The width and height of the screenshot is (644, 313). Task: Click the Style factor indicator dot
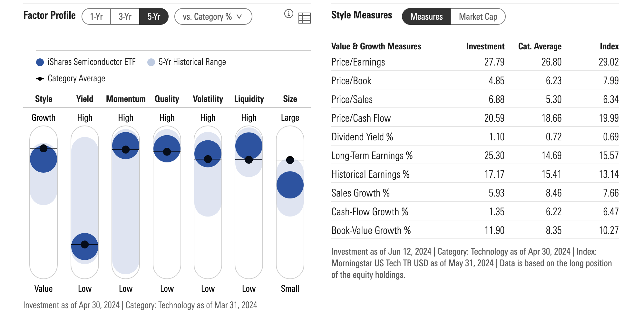point(44,158)
